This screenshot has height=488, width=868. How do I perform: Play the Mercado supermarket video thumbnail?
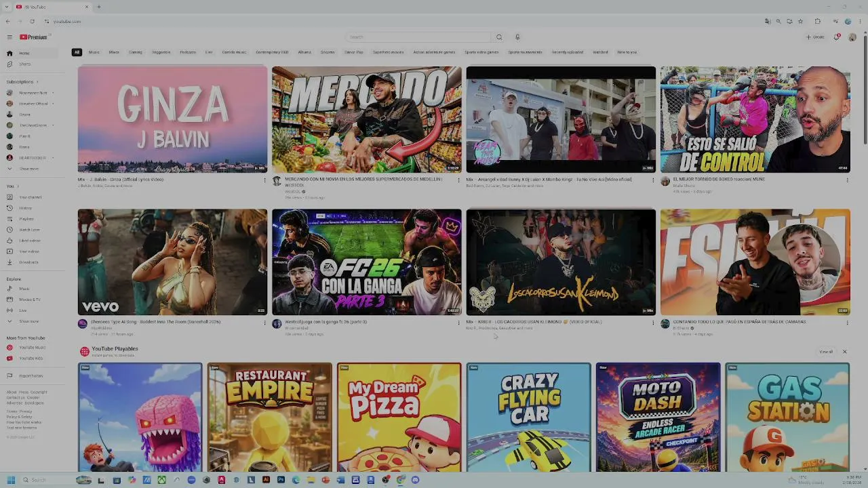(366, 119)
